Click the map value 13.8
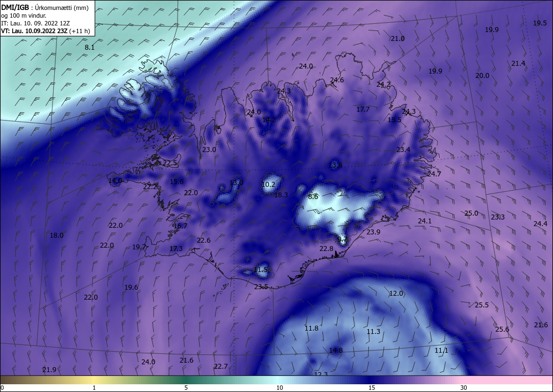This screenshot has width=553, height=392. pos(336,165)
